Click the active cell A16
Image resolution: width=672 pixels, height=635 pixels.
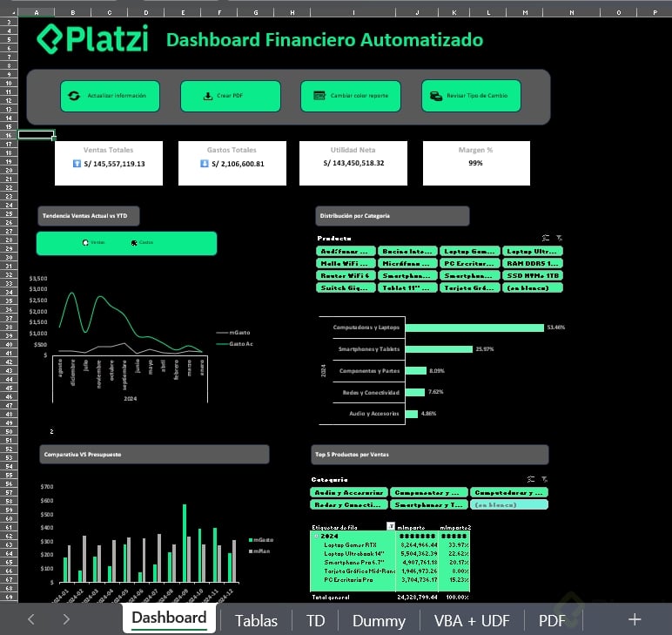pos(36,135)
